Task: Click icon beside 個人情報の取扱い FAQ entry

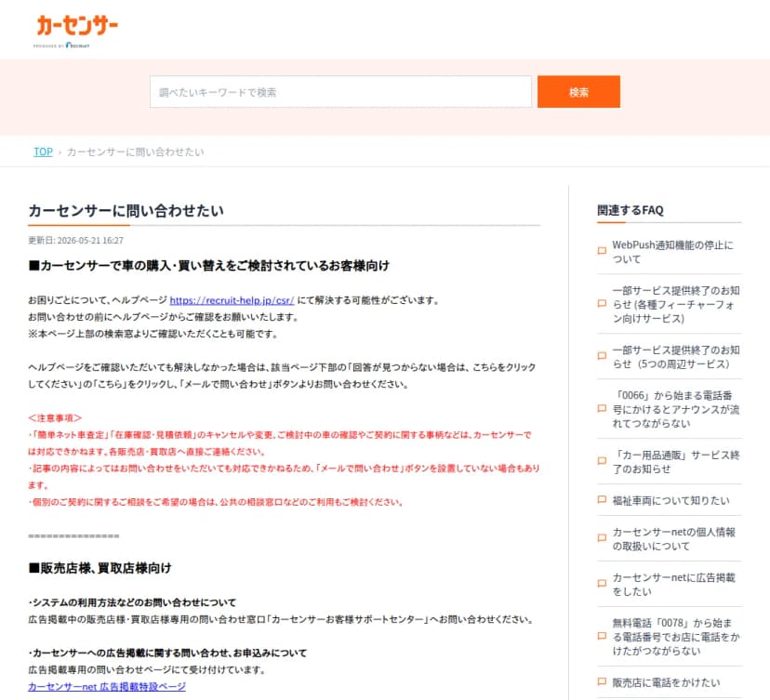Action: point(602,538)
